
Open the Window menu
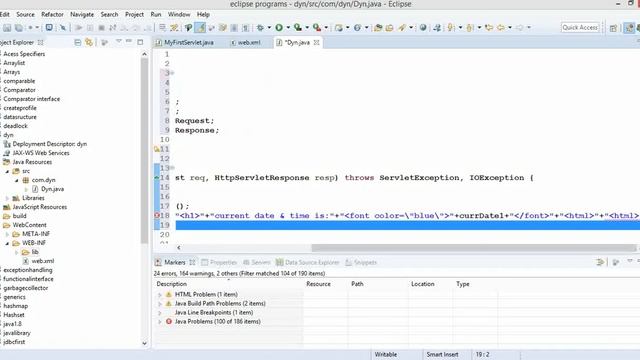pos(179,14)
